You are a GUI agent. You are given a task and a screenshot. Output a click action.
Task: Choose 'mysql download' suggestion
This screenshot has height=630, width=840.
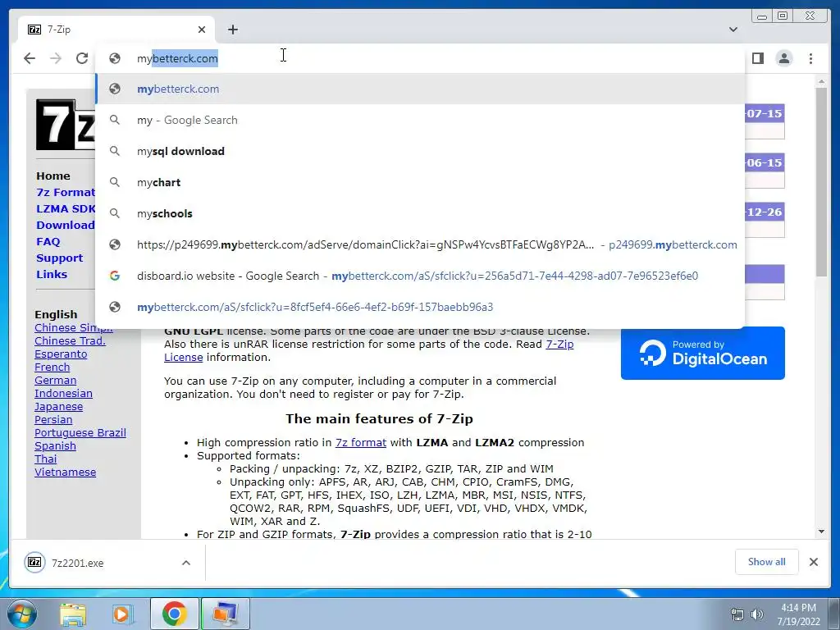(420, 151)
